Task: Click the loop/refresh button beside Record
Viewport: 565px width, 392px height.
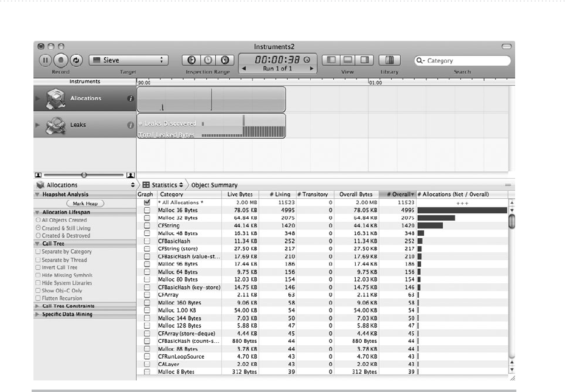Action: (76, 60)
